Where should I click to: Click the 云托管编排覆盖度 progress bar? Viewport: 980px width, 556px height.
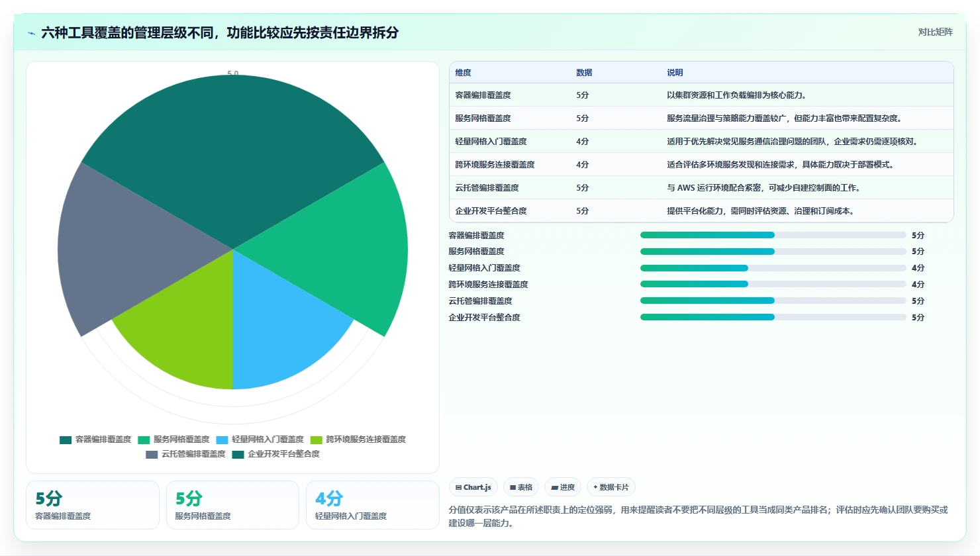click(773, 301)
